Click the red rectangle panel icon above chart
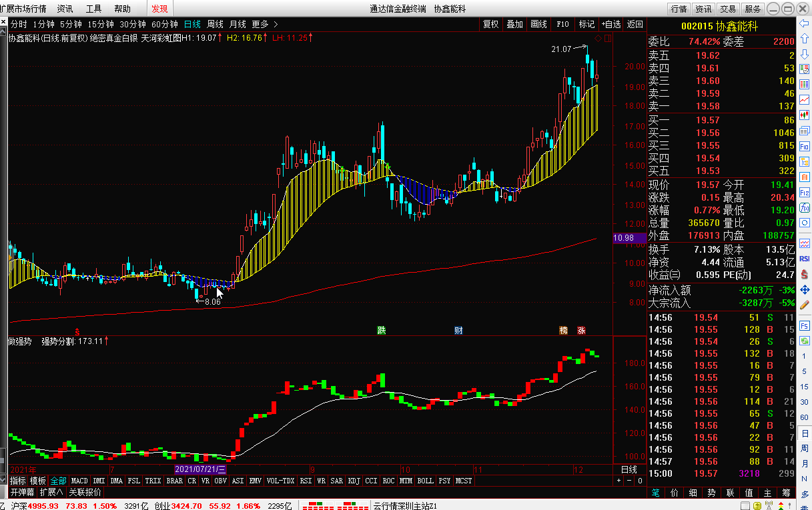812x510 pixels. pos(607,38)
